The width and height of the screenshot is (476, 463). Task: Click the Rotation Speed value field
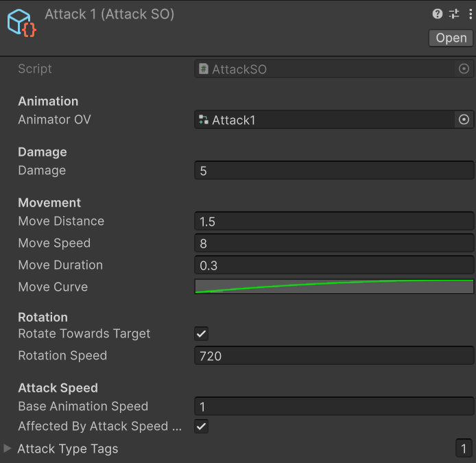tap(334, 355)
